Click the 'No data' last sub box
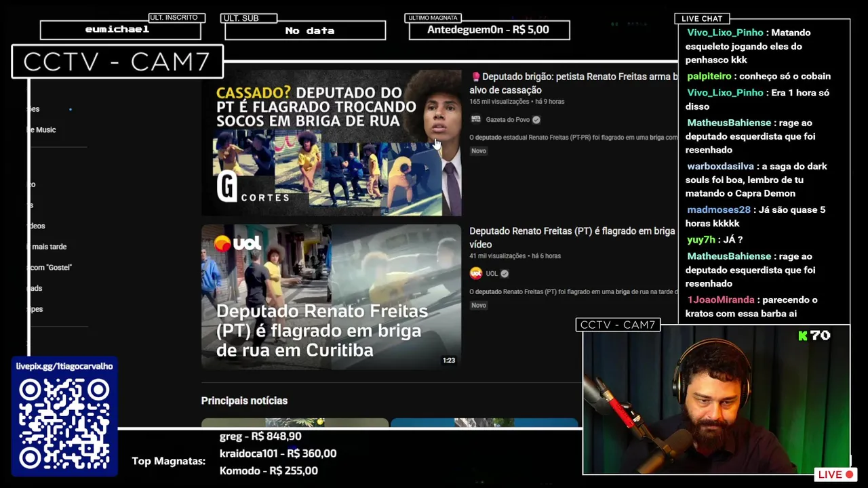Screen dimensions: 868x488 click(305, 30)
